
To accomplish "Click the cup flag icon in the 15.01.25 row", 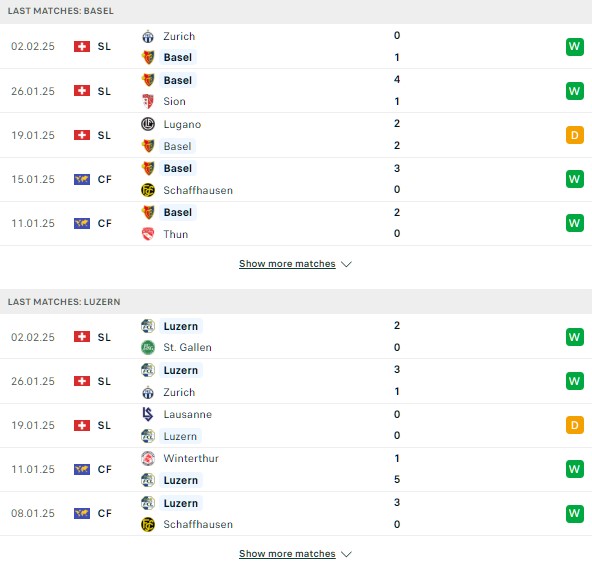I will (82, 179).
